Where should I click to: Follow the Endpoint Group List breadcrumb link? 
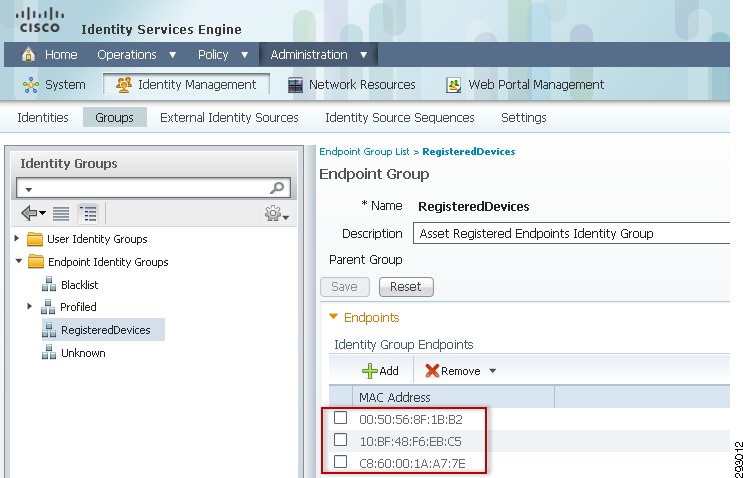[364, 152]
